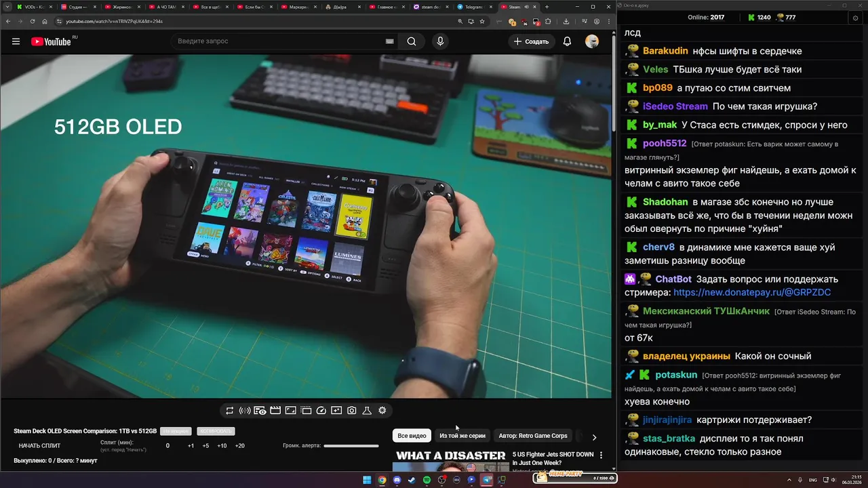Viewport: 868px width, 488px height.
Task: Click Barakudin username in chat
Action: point(665,51)
